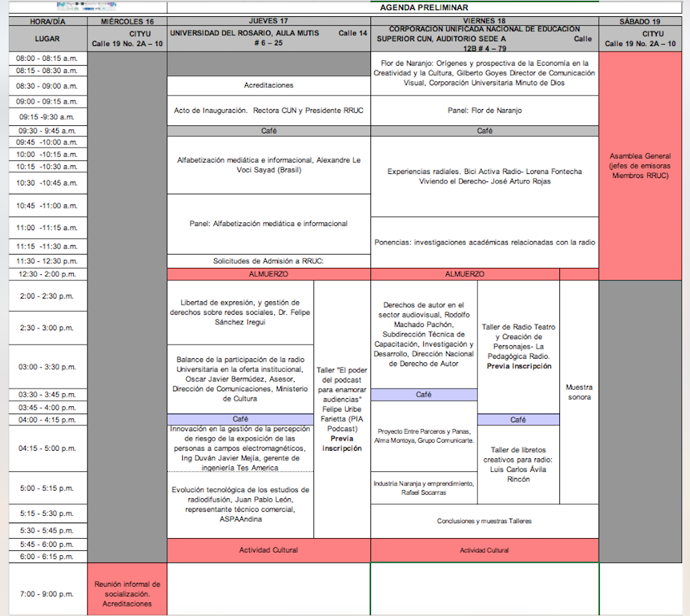Image resolution: width=690 pixels, height=616 pixels.
Task: Click the "5:15 - 5:30 p.m." time cell
Action: point(47,514)
